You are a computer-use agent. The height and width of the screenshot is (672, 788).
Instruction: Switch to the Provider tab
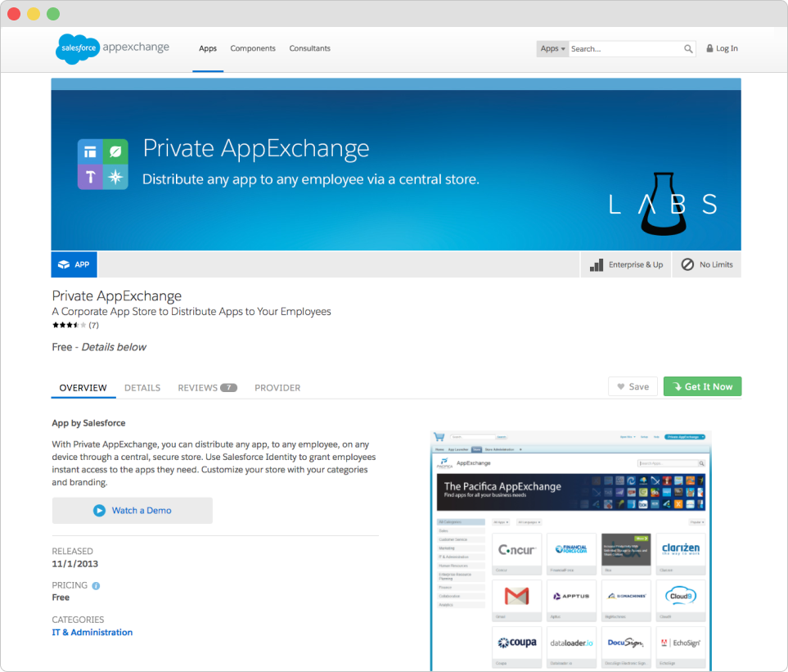coord(277,387)
